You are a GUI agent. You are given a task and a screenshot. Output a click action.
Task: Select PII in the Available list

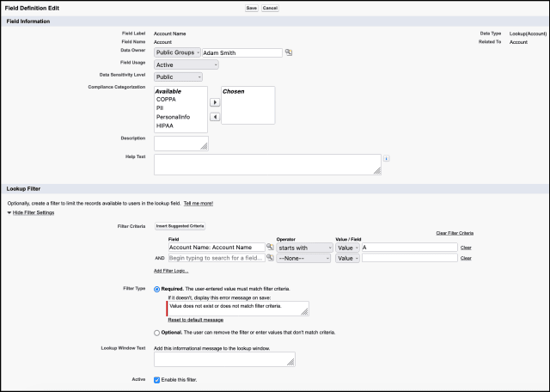tap(160, 108)
